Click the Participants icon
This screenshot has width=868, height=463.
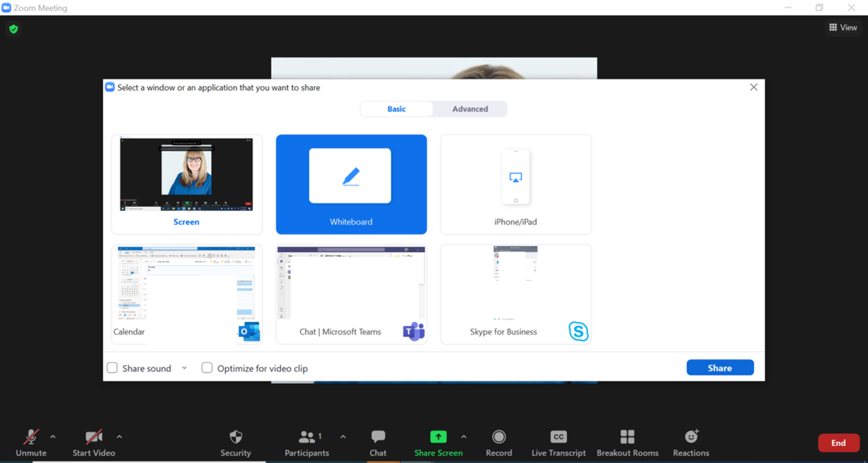[307, 436]
